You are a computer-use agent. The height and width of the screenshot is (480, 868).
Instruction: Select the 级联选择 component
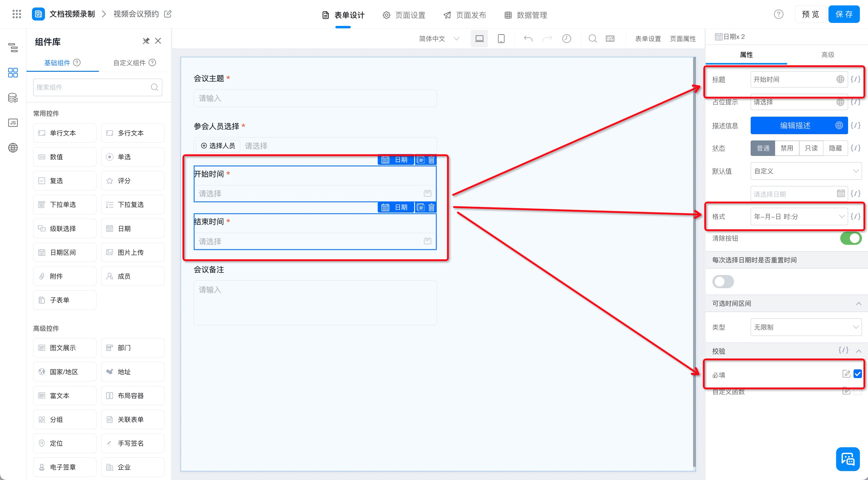coord(65,228)
